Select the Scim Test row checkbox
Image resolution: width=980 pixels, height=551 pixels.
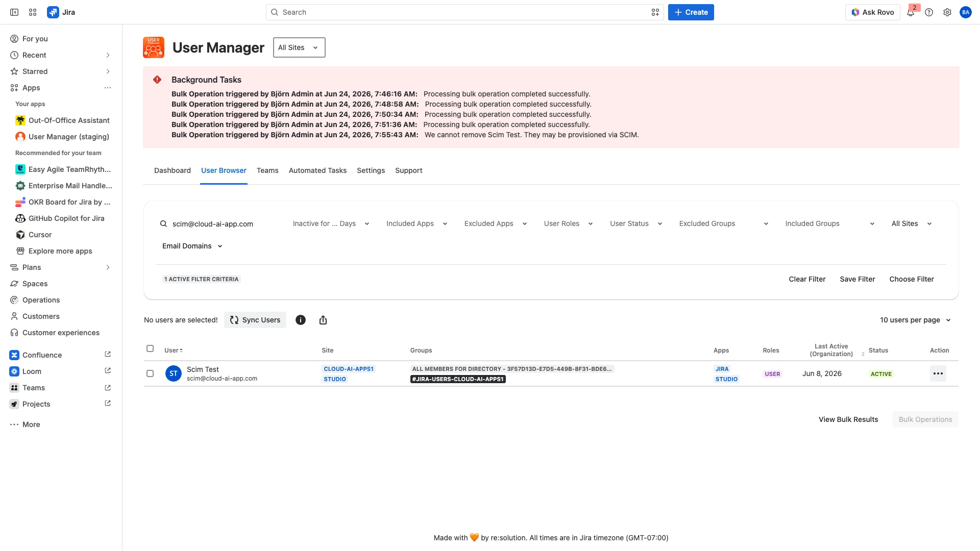150,373
